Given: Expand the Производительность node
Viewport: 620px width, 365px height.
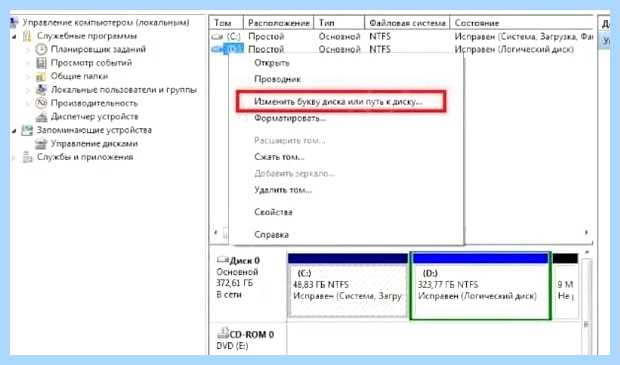Looking at the screenshot, I should [x=28, y=104].
